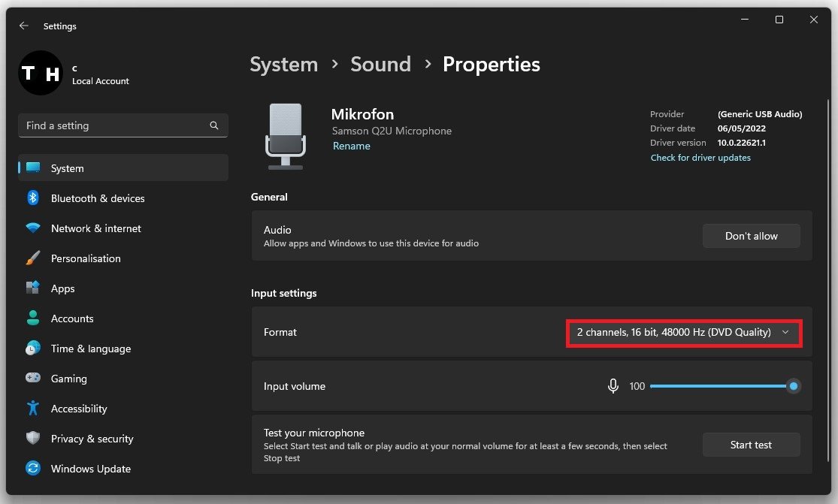Viewport: 838px width, 504px height.
Task: Open Personalisation settings
Action: coord(85,258)
